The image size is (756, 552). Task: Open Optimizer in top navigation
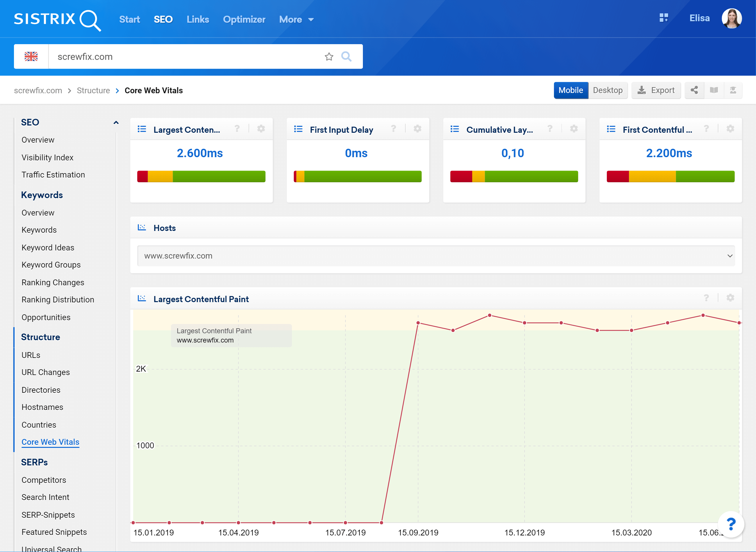[x=244, y=19]
